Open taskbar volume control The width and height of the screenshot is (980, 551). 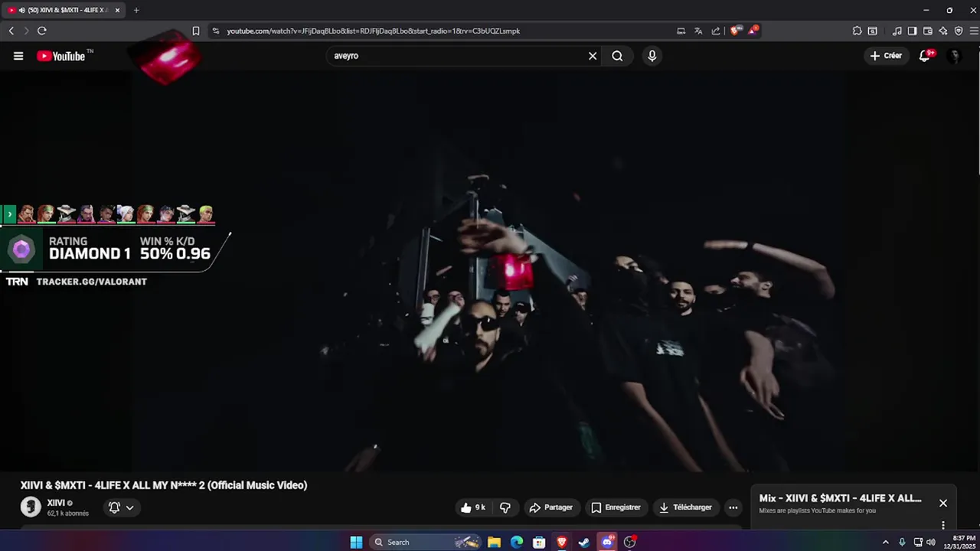(931, 542)
